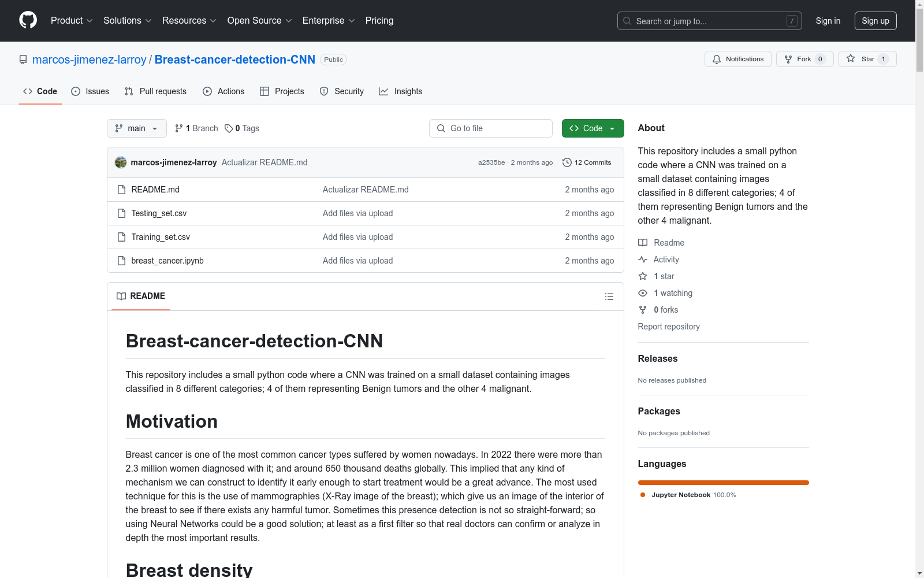924x578 pixels.
Task: Go to the Pricing page
Action: 379,20
